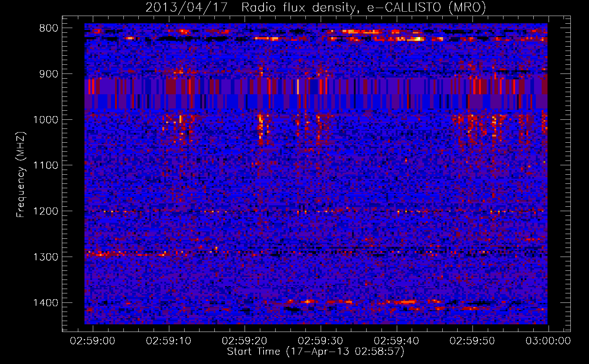
Task: Select the 900 frequency tick label
Action: [49, 74]
